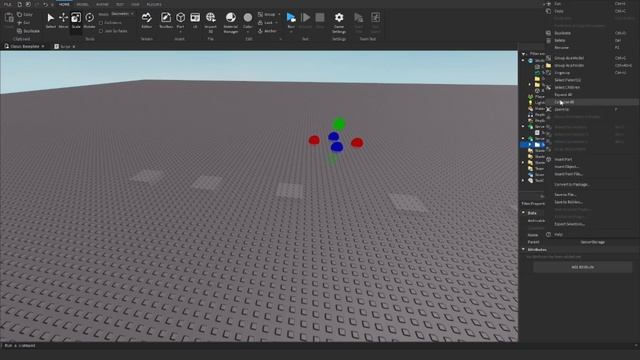This screenshot has height=360, width=640.
Task: Toggle the Join Surfaces checkbox
Action: [x=101, y=31]
